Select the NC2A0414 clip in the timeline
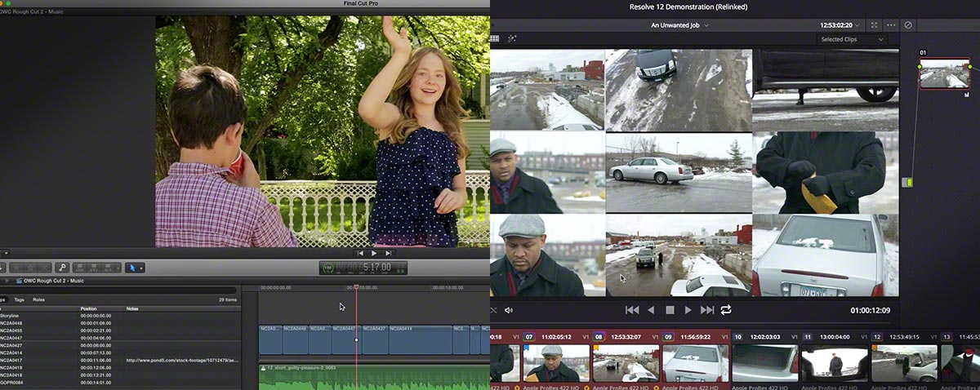 [419, 339]
